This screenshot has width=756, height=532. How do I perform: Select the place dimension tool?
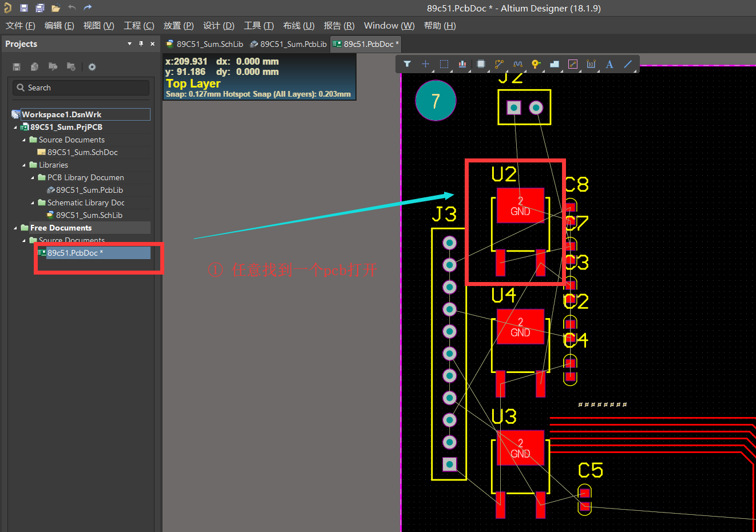pyautogui.click(x=591, y=64)
